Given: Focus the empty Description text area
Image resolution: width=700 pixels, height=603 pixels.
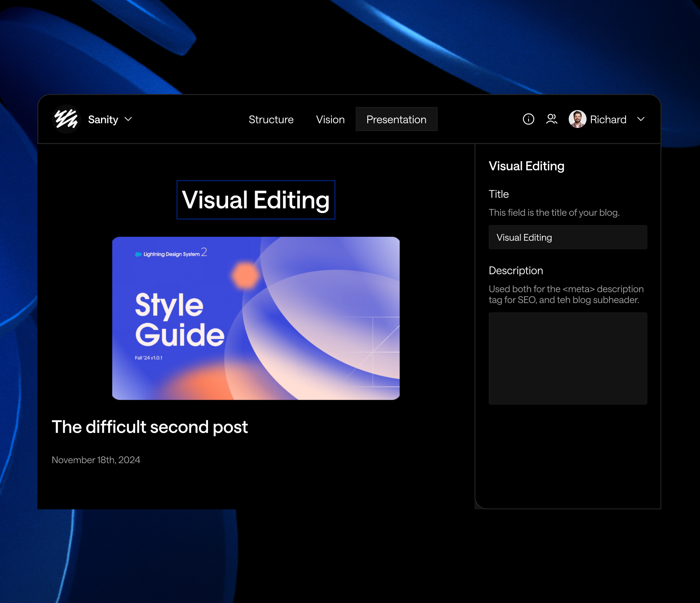Looking at the screenshot, I should (568, 358).
